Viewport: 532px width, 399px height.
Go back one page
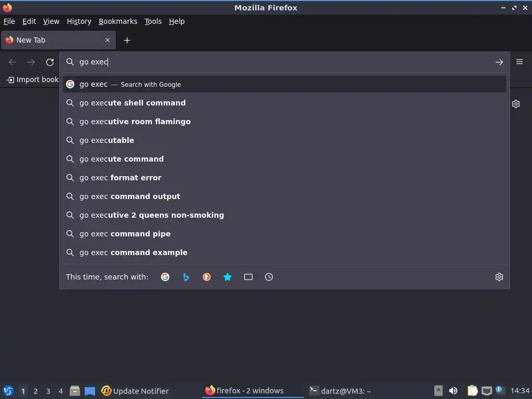tap(12, 62)
